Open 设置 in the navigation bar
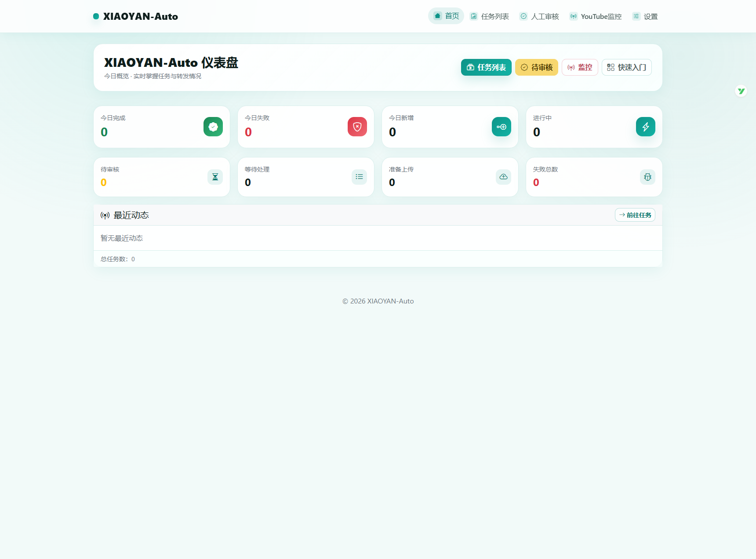The height and width of the screenshot is (559, 756). point(645,16)
